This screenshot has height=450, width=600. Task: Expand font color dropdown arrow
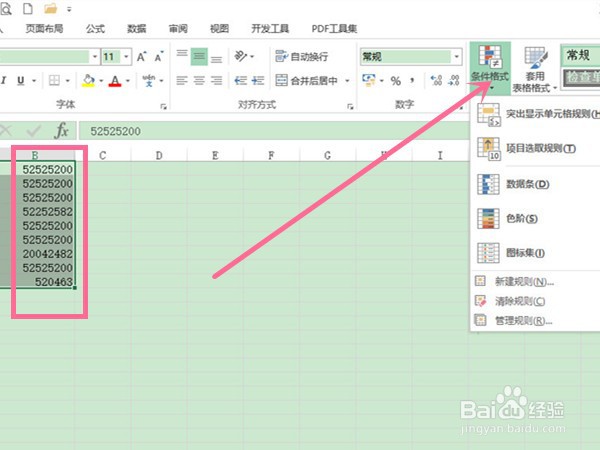tap(127, 81)
